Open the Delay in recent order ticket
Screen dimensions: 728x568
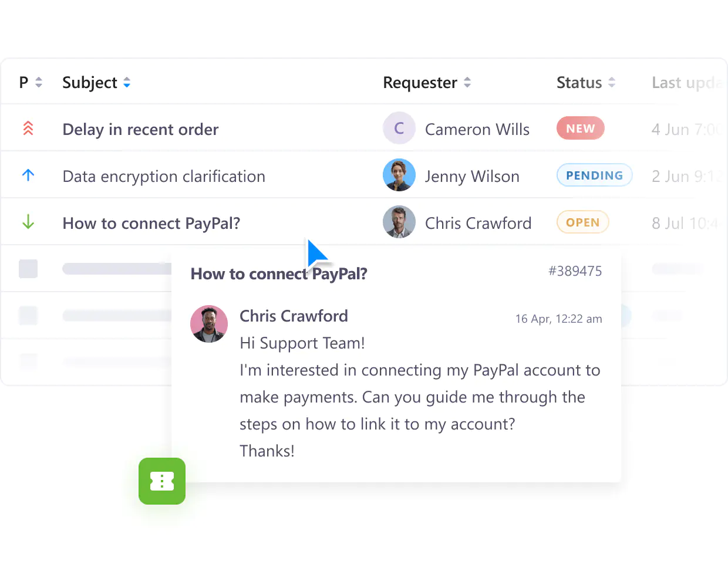coord(140,129)
